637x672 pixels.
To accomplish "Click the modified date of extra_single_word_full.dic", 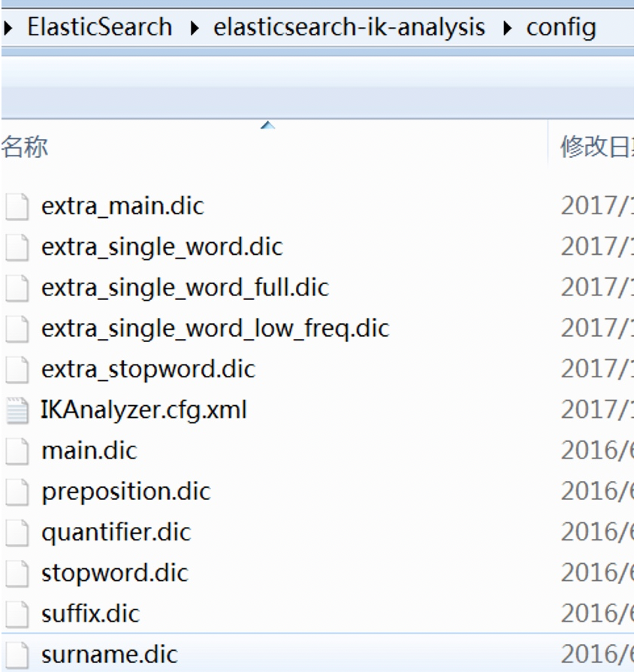I will 597,288.
